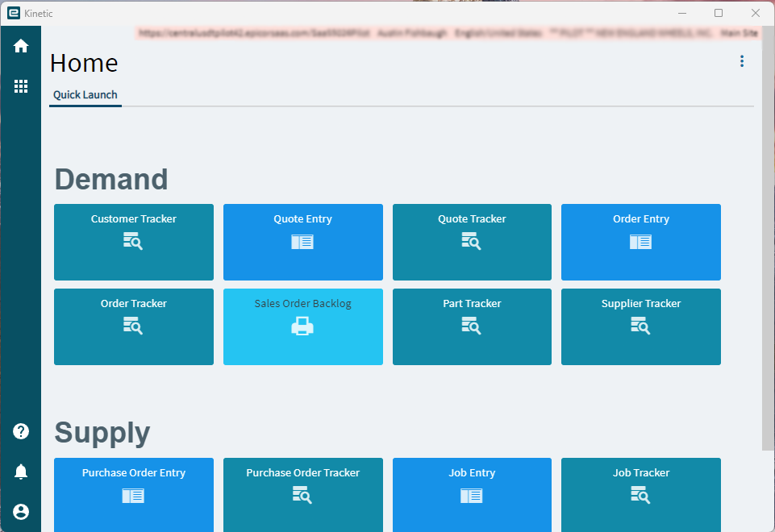Click the Home icon in sidebar
This screenshot has height=532, width=775.
[21, 46]
